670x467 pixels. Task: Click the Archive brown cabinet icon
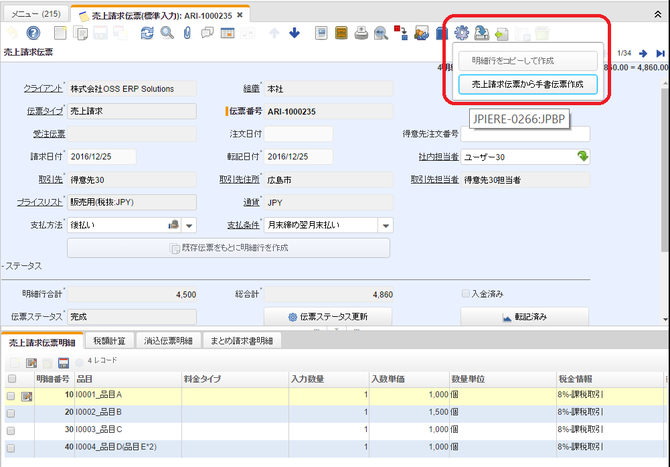coord(341,33)
